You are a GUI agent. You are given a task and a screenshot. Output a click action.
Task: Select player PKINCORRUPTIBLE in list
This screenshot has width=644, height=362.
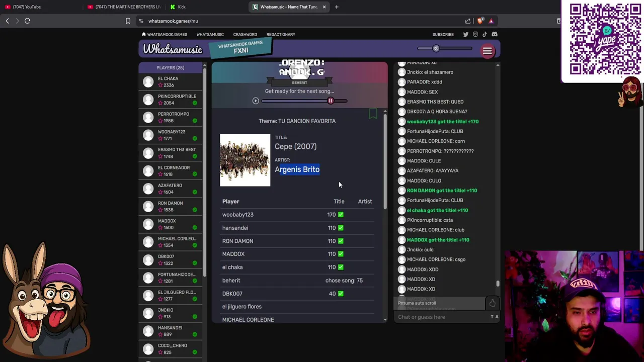tap(170, 100)
